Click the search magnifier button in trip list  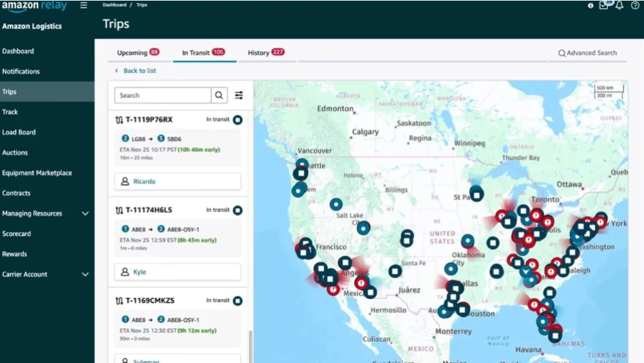point(219,95)
